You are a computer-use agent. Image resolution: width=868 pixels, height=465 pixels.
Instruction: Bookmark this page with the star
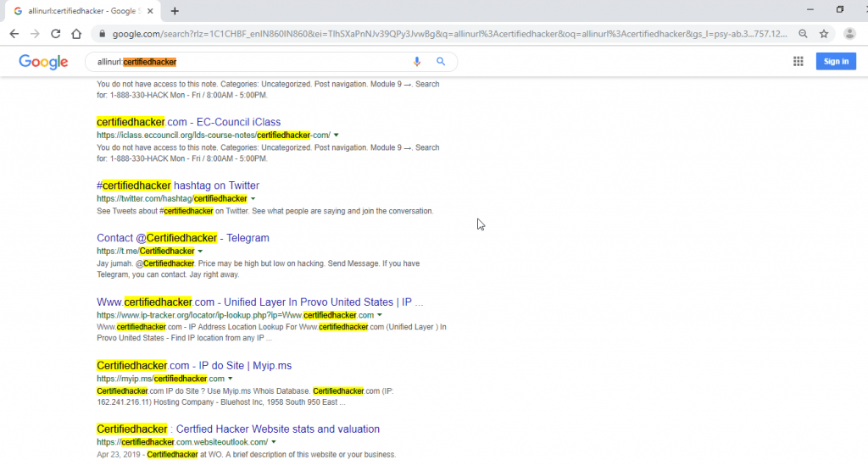click(x=824, y=34)
